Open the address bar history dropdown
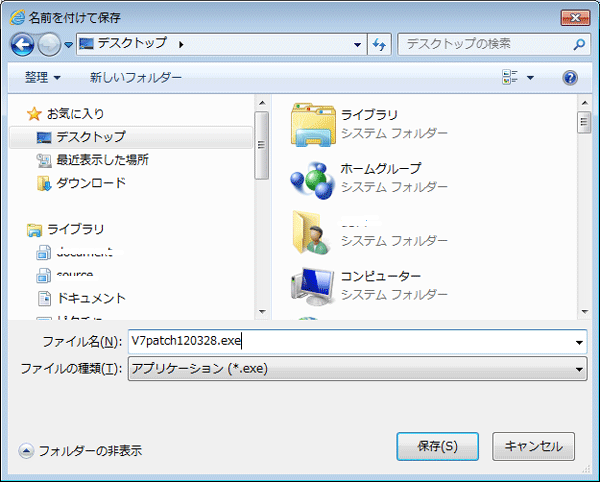This screenshot has width=600, height=482. tap(357, 45)
